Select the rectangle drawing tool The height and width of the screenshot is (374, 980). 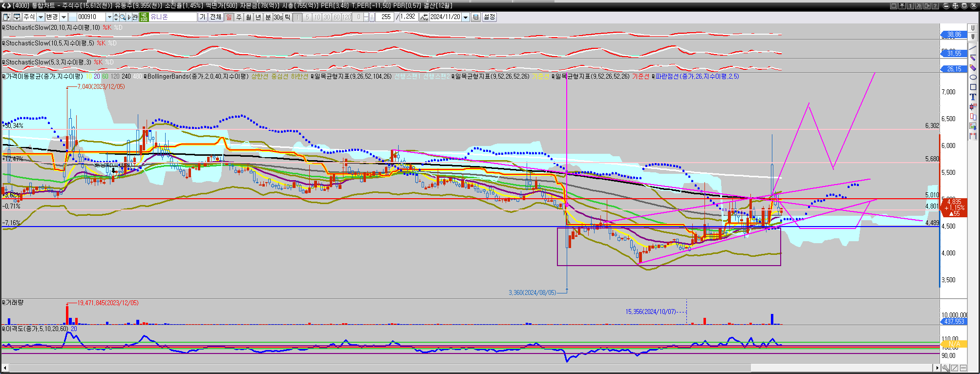[973, 87]
